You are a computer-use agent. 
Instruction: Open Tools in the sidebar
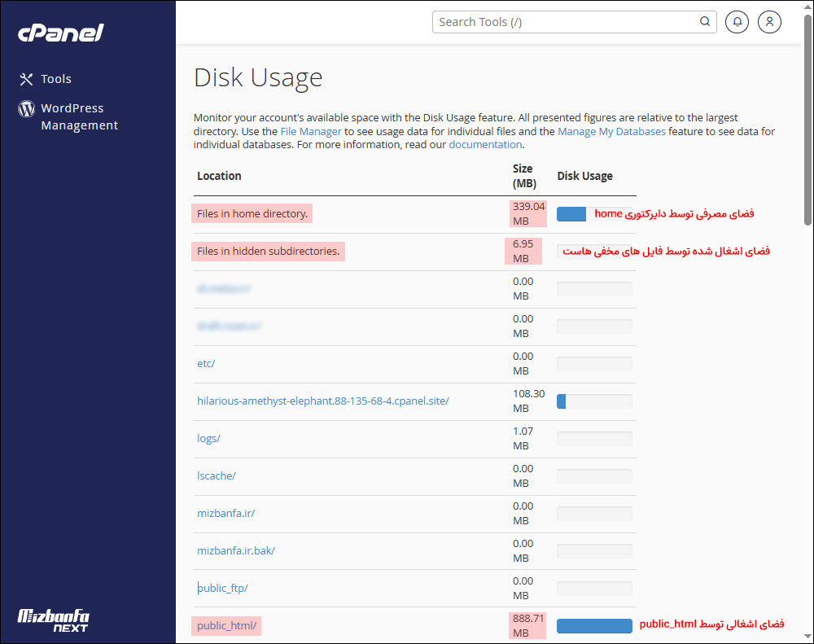pos(56,79)
